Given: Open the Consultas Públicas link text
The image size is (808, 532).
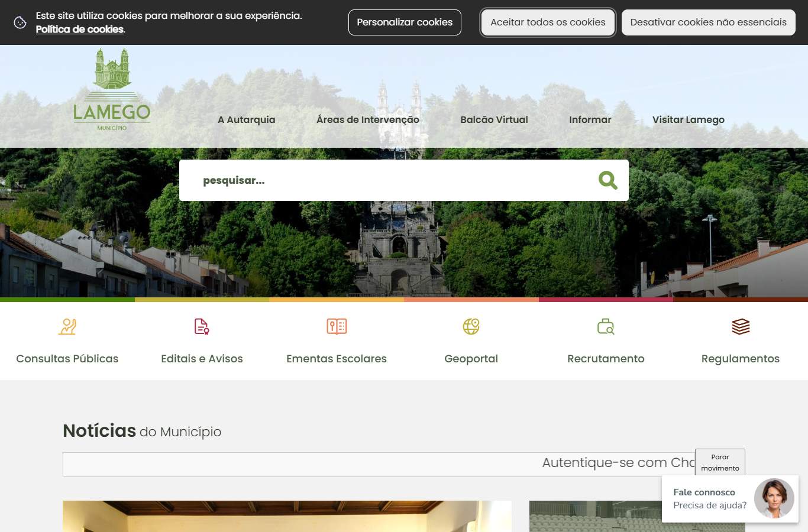Looking at the screenshot, I should point(67,359).
